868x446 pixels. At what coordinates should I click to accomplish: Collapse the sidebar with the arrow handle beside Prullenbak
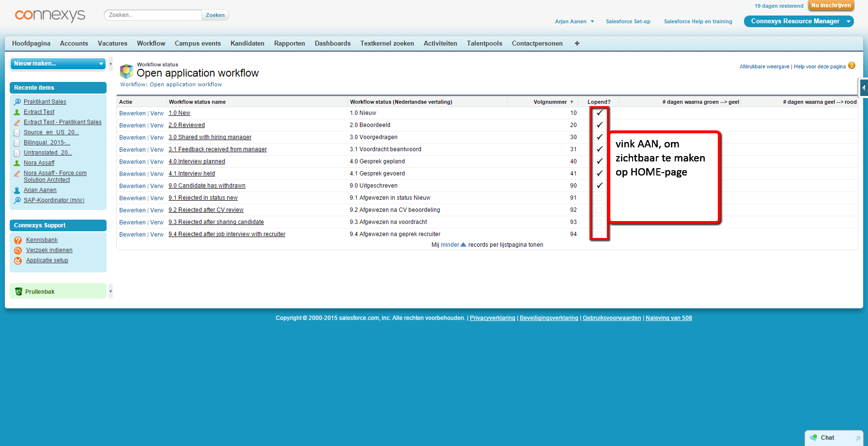tap(110, 291)
